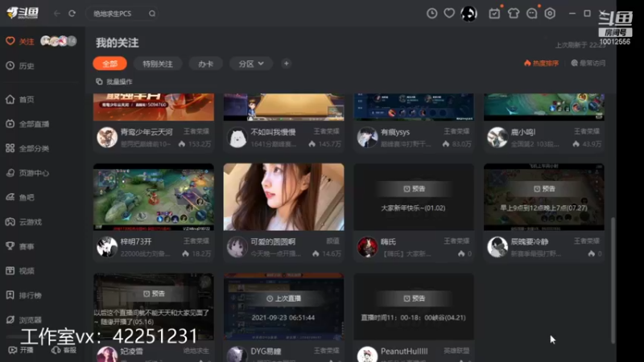Image resolution: width=644 pixels, height=362 pixels.
Task: Click the 我的关注 heading
Action: coord(117,43)
